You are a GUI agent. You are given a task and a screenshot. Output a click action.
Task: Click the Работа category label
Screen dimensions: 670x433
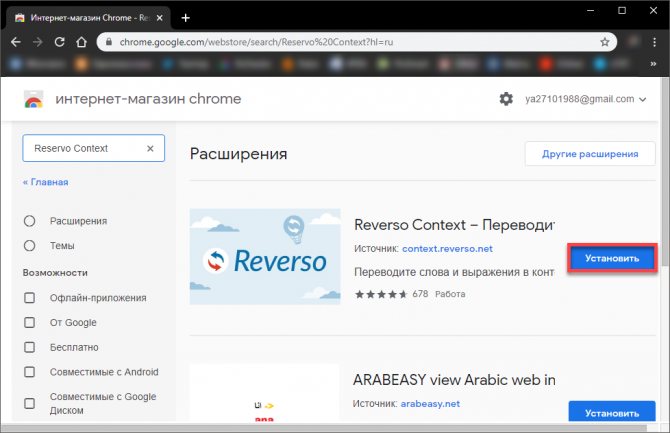click(450, 294)
